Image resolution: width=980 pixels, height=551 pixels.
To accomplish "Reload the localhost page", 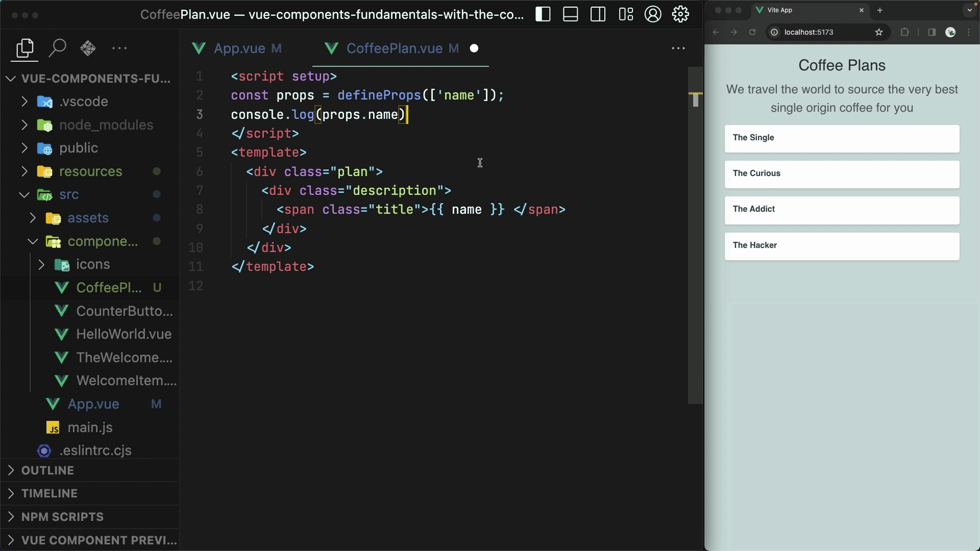I will pos(752,32).
